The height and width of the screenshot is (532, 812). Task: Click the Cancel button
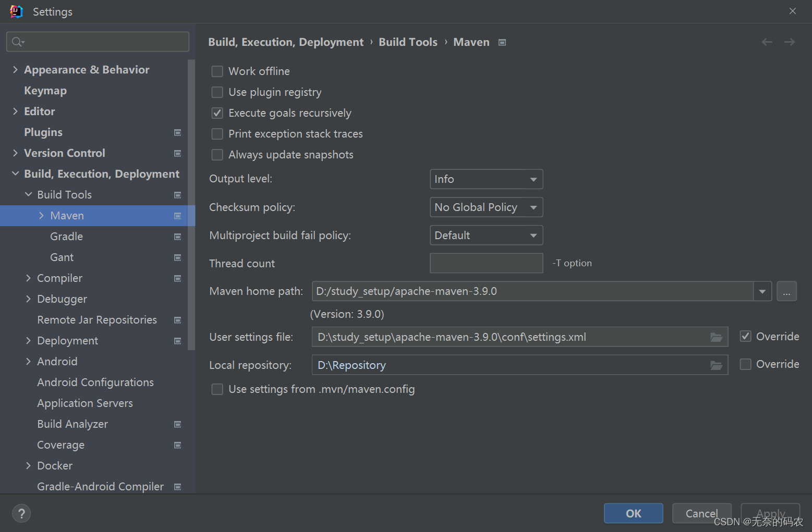(x=702, y=513)
